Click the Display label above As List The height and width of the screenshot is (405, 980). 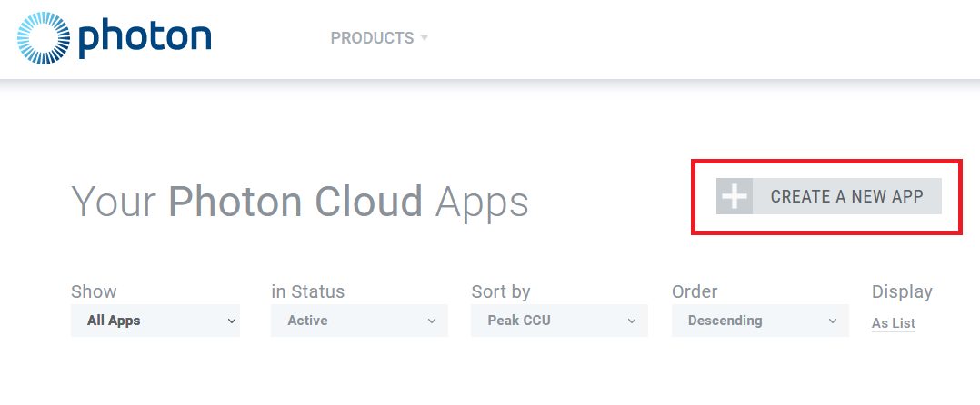(x=902, y=291)
